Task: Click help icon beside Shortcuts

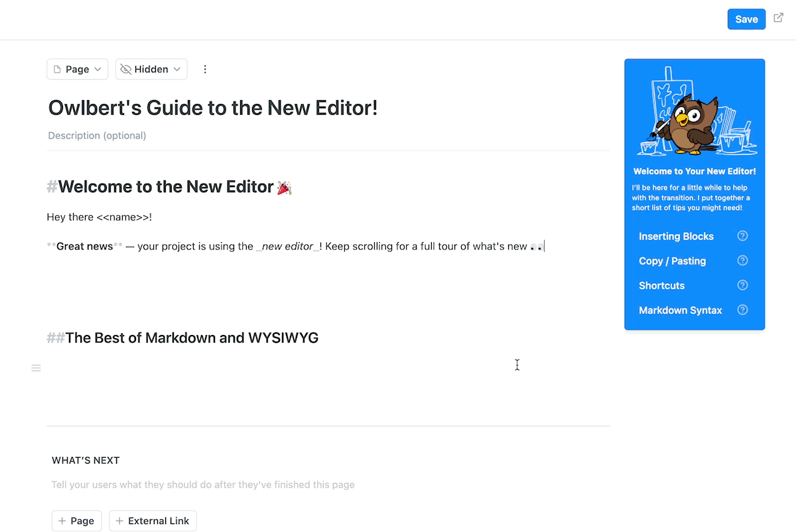Action: tap(743, 285)
